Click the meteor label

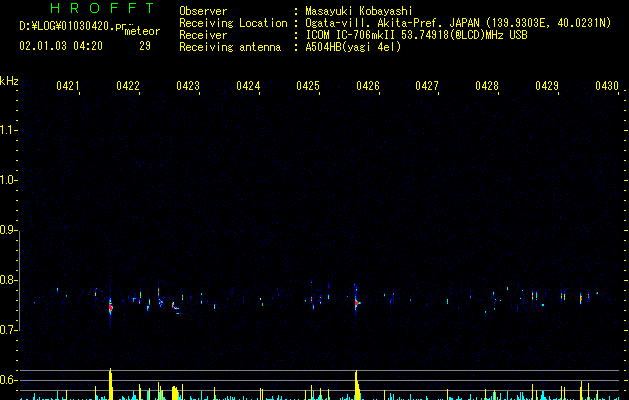pos(142,31)
